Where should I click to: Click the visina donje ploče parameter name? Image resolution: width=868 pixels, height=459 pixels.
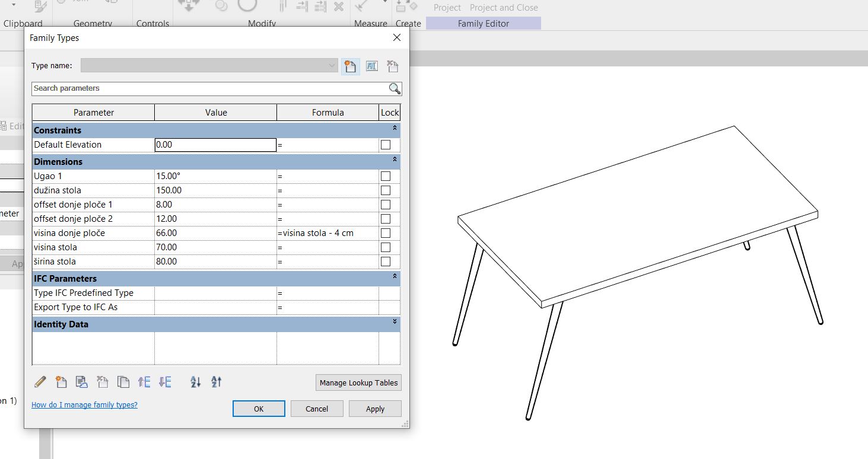[69, 233]
